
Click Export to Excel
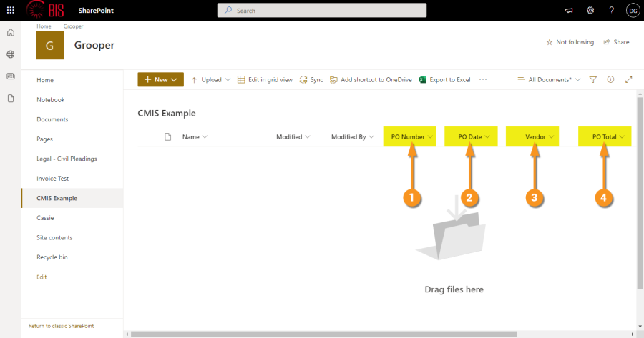coord(444,80)
